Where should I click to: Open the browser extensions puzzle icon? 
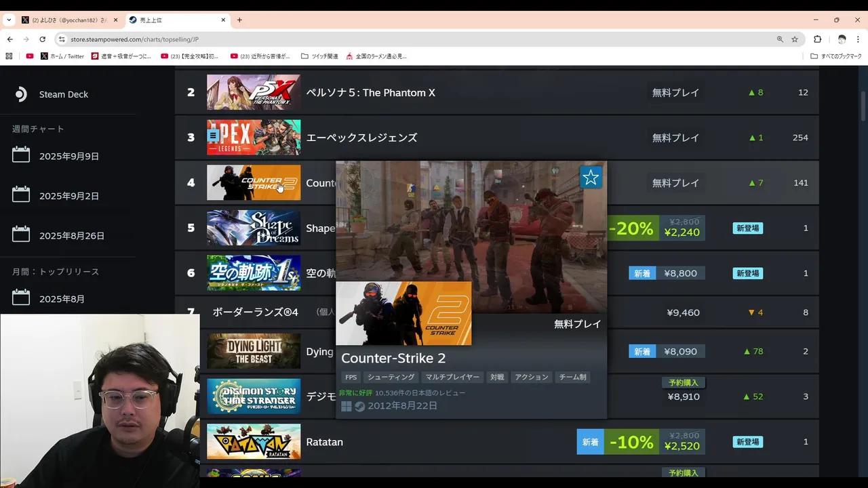click(x=817, y=39)
